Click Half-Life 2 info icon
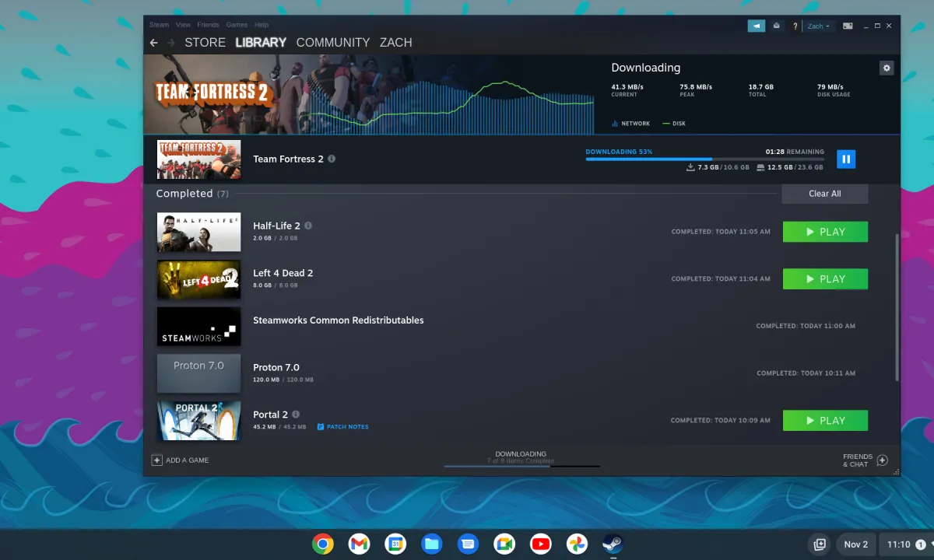 (308, 226)
